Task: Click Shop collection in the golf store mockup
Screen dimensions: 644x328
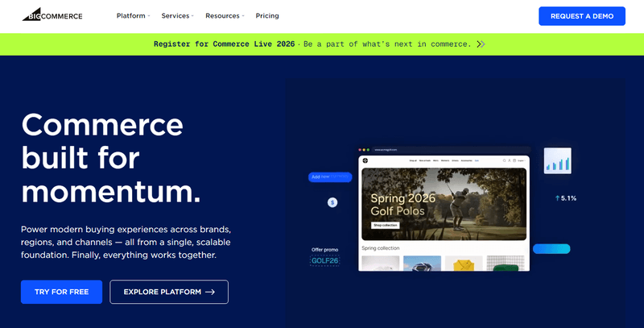Action: [386, 225]
